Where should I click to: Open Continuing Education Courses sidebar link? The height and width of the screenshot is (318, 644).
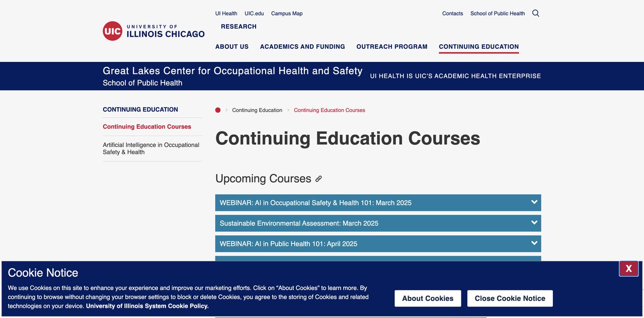(x=147, y=127)
